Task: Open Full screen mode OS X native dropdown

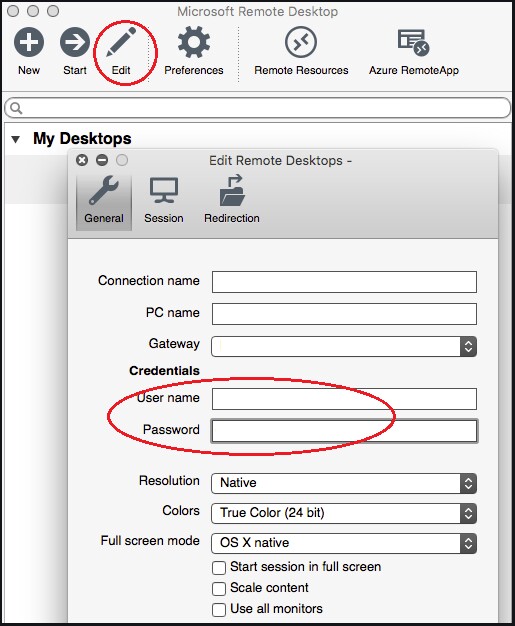Action: [x=344, y=543]
